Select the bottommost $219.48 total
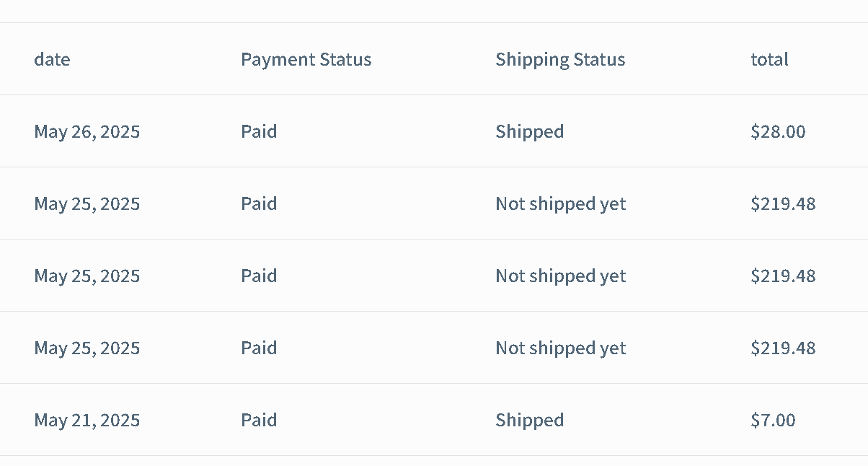The image size is (868, 466). pos(783,348)
